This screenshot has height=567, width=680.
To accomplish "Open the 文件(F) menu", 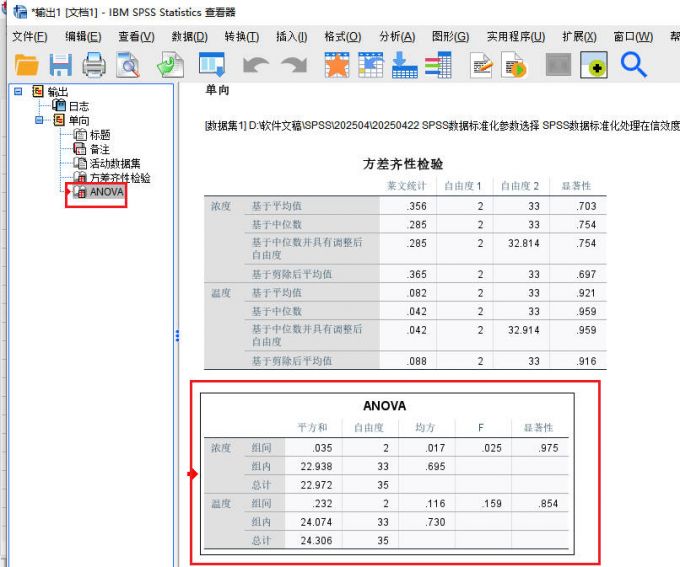I will (29, 37).
